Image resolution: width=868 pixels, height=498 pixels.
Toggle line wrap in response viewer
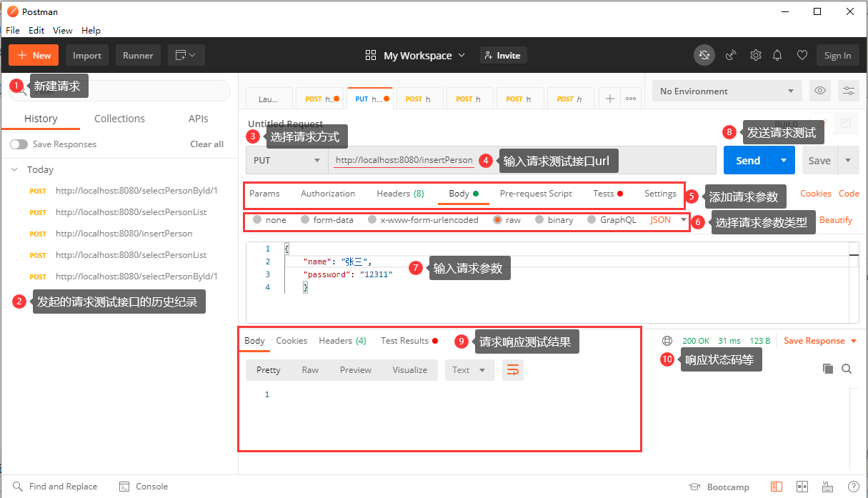(513, 369)
